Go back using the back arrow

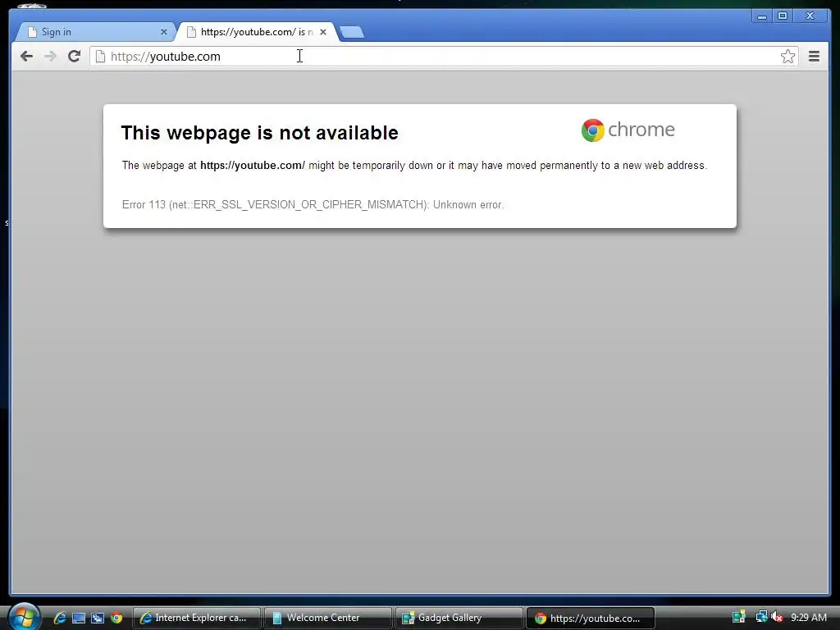(26, 57)
